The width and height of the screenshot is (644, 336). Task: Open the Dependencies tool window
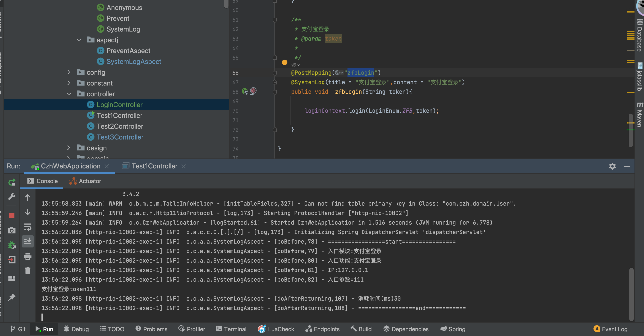[406, 329]
